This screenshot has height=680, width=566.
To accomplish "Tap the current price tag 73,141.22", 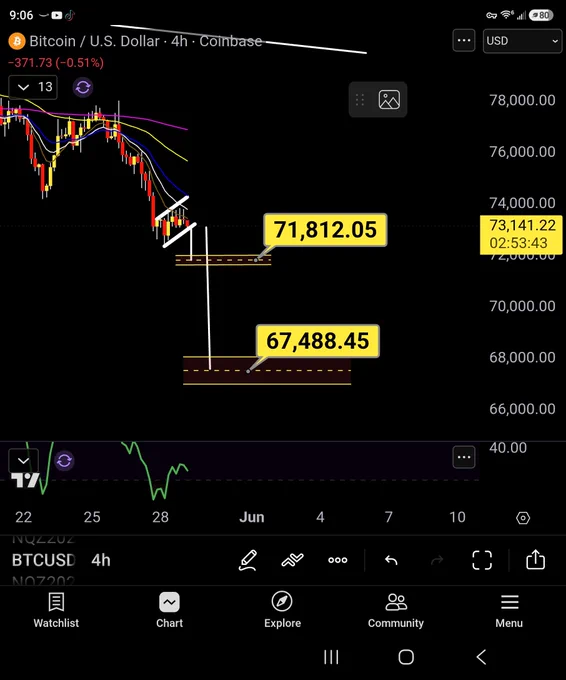I will pos(522,234).
